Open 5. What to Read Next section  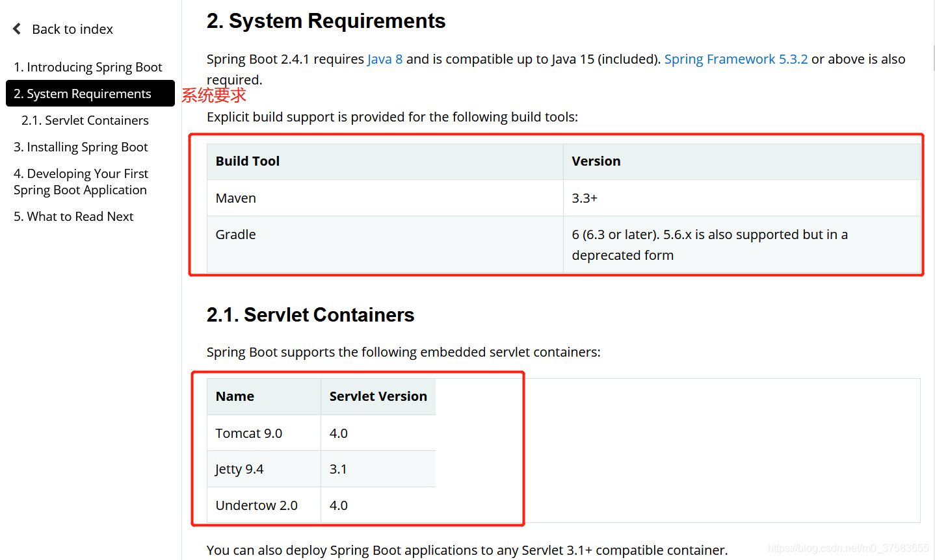pyautogui.click(x=73, y=216)
